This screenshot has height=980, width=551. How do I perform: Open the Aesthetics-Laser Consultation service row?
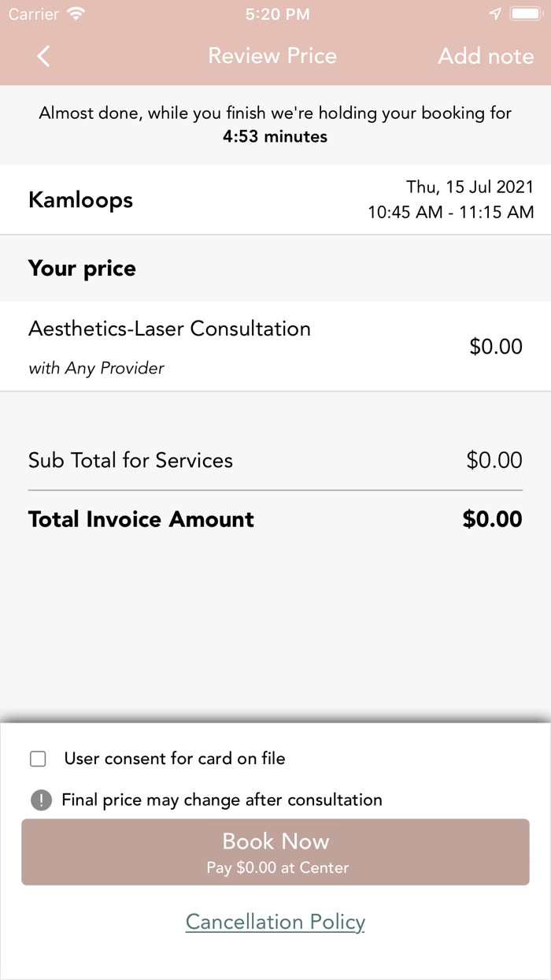169,329
